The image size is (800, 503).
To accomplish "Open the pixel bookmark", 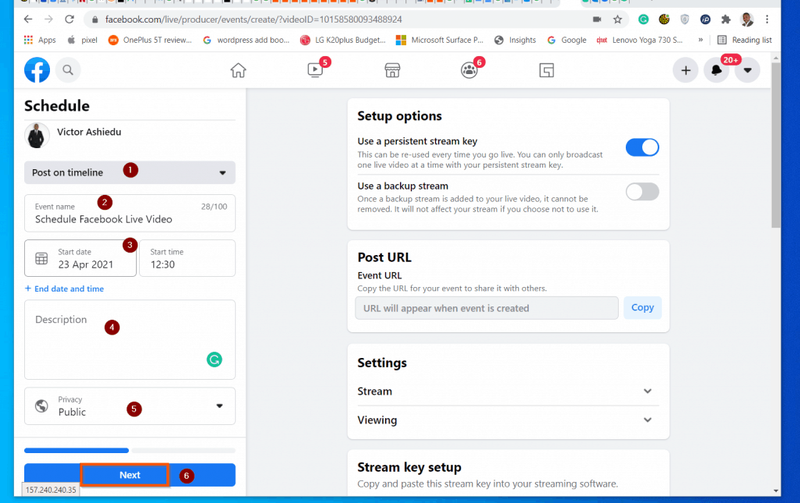I will pyautogui.click(x=82, y=40).
